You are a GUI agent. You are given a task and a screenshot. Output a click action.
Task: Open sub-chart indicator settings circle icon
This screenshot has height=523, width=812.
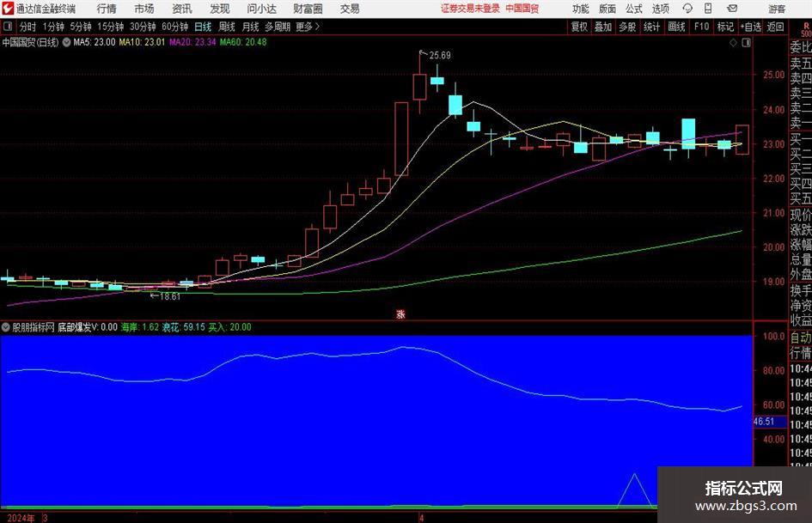[6, 327]
